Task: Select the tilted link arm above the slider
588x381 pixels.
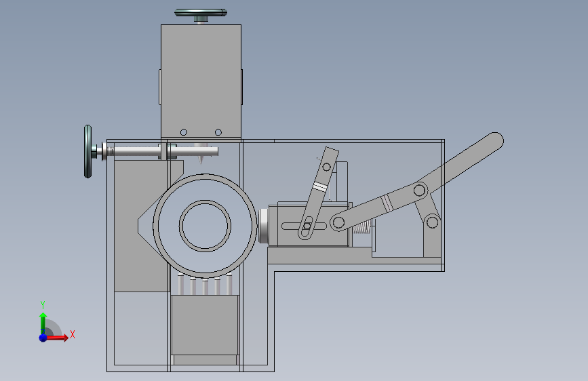Action: click(318, 193)
